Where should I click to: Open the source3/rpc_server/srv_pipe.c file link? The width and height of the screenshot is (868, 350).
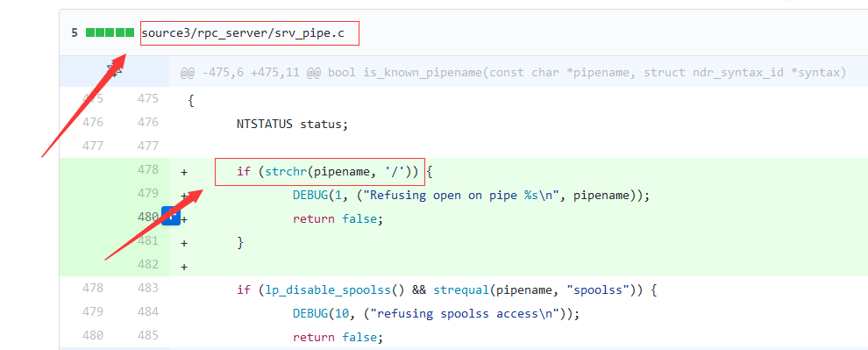[243, 33]
